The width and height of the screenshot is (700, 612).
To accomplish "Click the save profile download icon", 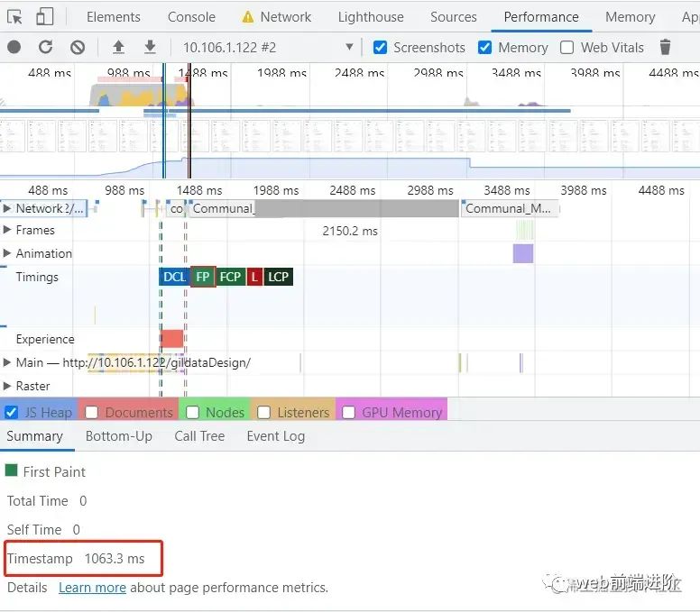I will click(x=150, y=47).
